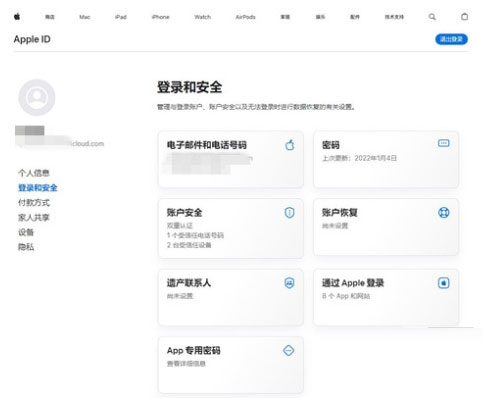482x400 pixels.
Task: Click the shield icon on the 账户安全 card
Action: coord(289,212)
